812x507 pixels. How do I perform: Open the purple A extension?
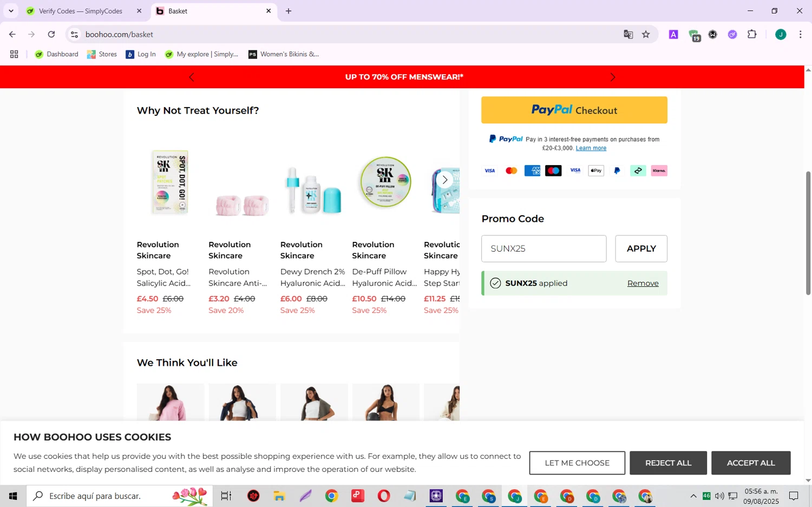[673, 34]
